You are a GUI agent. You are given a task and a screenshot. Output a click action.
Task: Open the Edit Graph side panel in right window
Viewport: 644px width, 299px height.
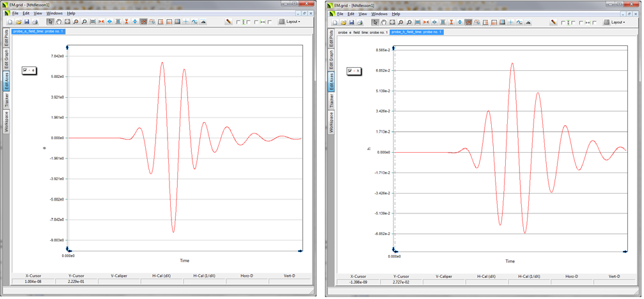coord(331,59)
